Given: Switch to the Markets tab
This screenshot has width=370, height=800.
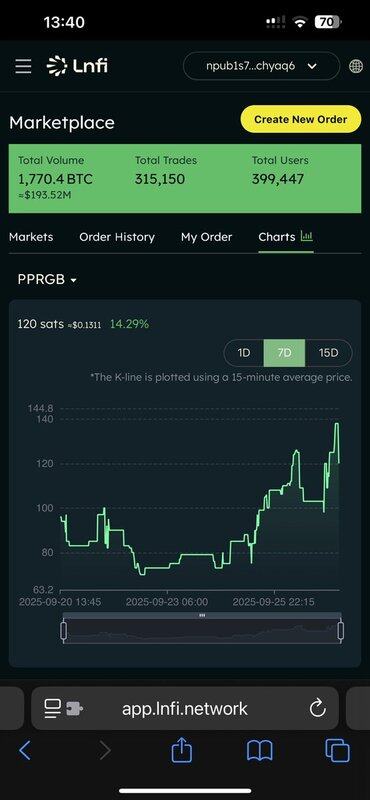Looking at the screenshot, I should pyautogui.click(x=31, y=237).
